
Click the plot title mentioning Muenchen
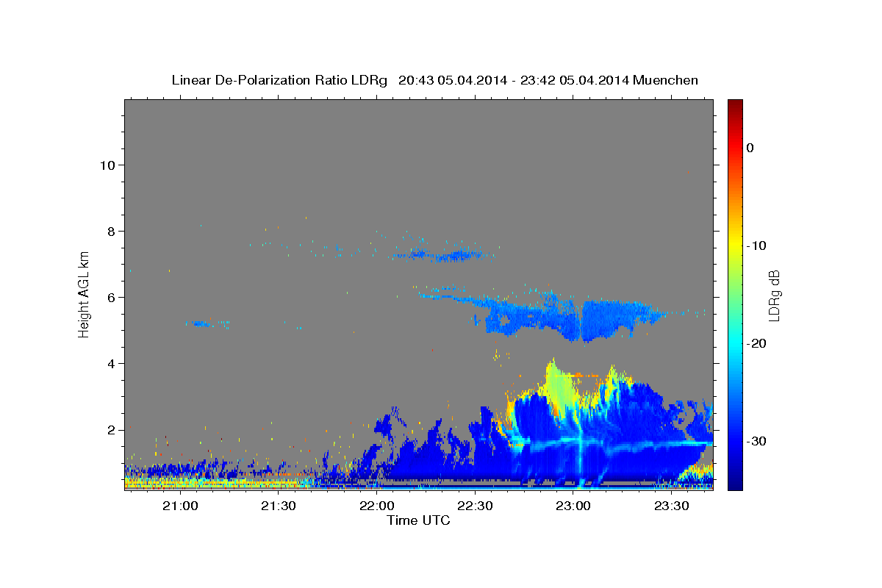click(x=434, y=80)
